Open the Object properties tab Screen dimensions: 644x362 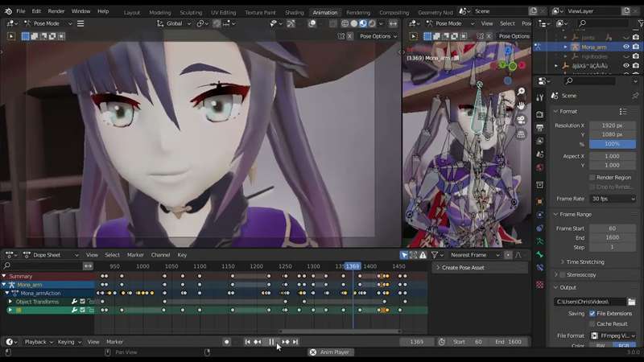539,202
